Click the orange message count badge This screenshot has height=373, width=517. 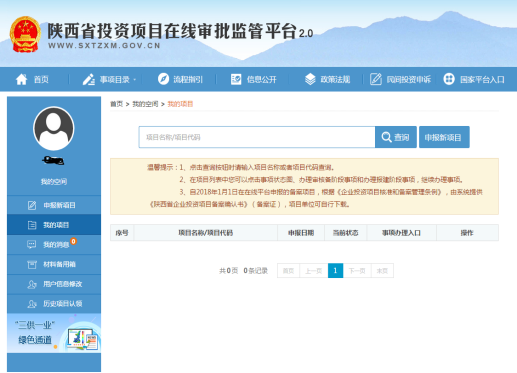[x=73, y=241]
